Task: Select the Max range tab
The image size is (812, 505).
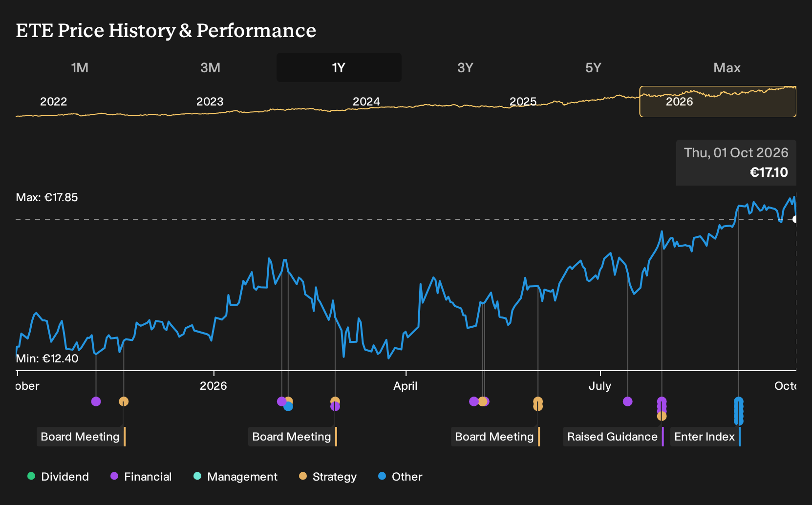Action: [x=727, y=68]
